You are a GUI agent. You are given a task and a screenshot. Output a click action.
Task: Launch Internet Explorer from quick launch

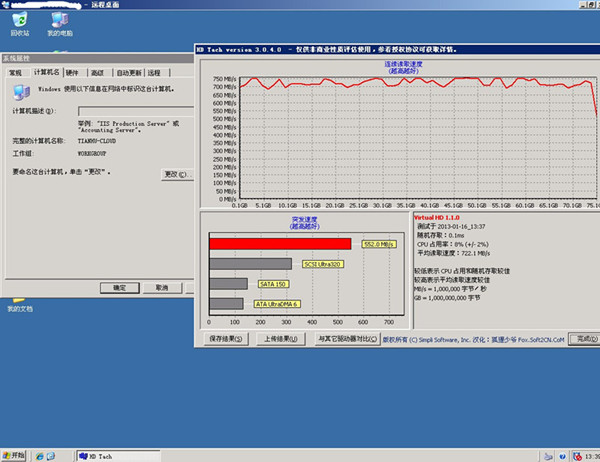[x=39, y=456]
